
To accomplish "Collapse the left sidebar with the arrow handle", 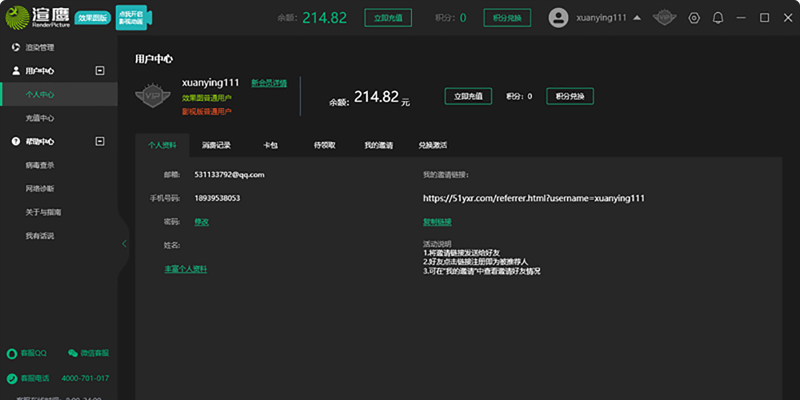I will (124, 243).
